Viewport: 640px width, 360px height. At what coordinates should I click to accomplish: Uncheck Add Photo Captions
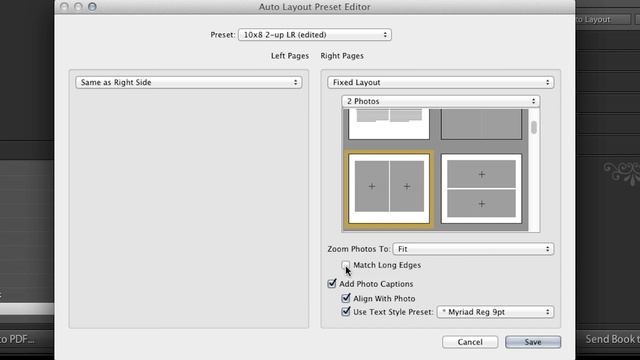332,283
